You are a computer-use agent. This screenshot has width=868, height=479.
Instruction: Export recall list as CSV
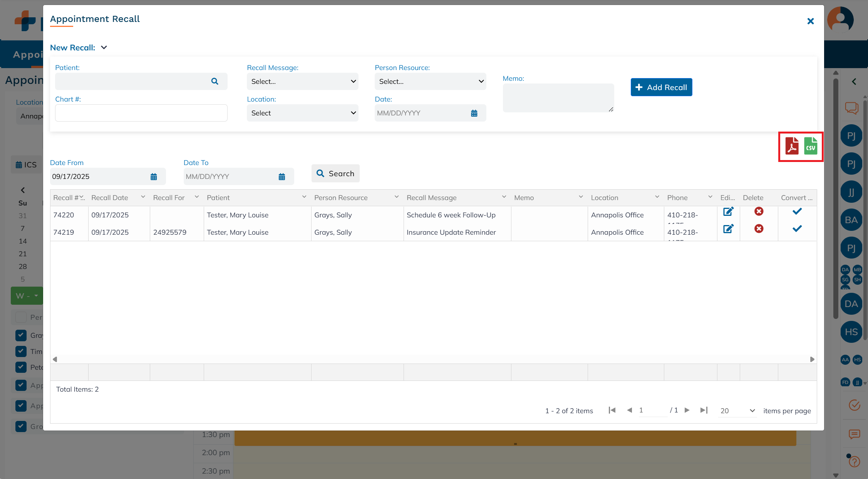[x=811, y=146]
